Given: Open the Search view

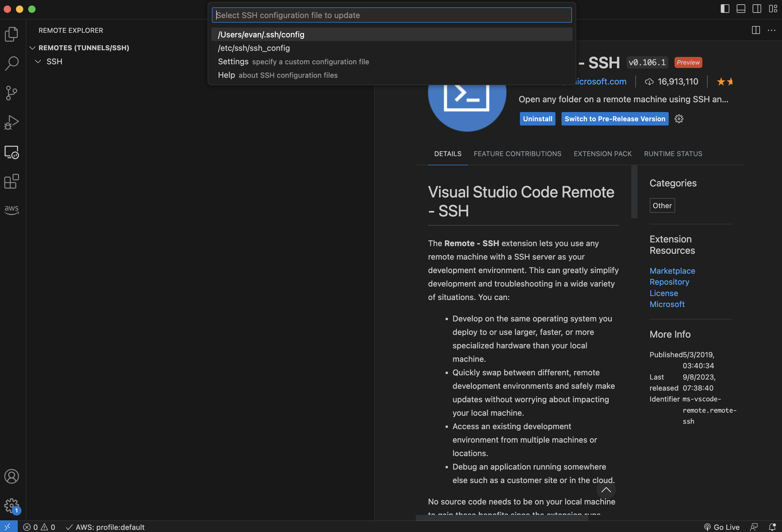Looking at the screenshot, I should [11, 63].
